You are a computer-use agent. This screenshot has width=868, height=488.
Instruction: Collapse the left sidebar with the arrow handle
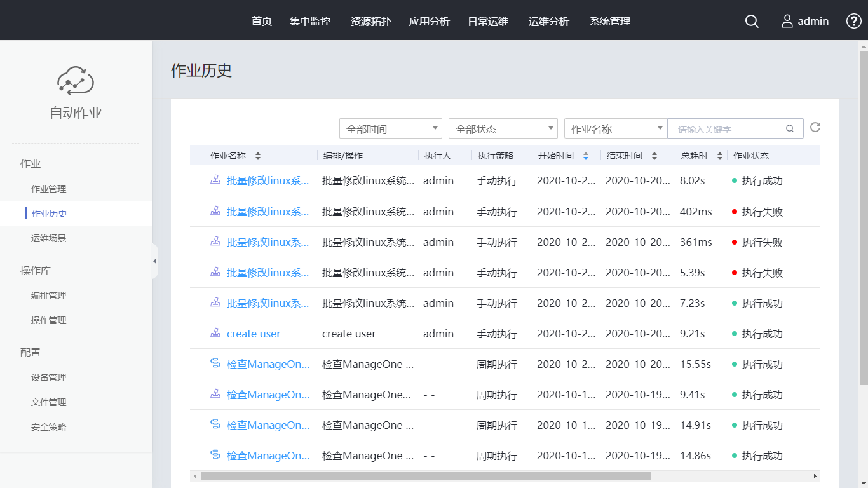pyautogui.click(x=154, y=261)
